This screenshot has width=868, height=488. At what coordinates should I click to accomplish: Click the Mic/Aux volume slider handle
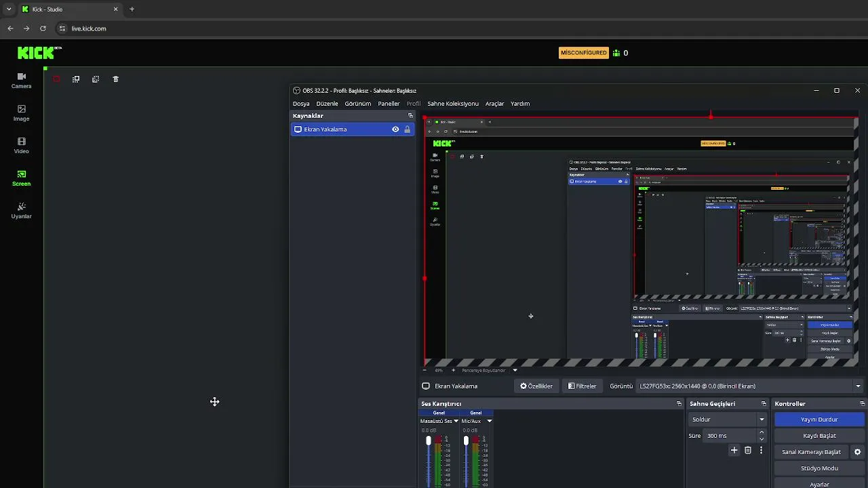coord(466,441)
